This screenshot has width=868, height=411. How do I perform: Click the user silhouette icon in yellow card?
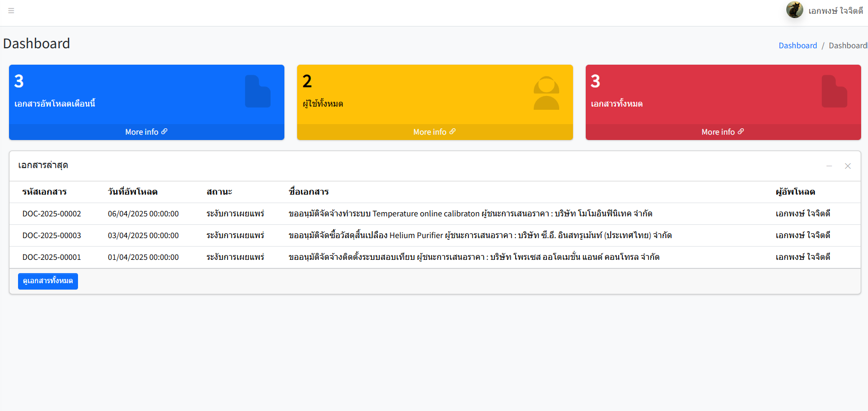click(x=546, y=93)
